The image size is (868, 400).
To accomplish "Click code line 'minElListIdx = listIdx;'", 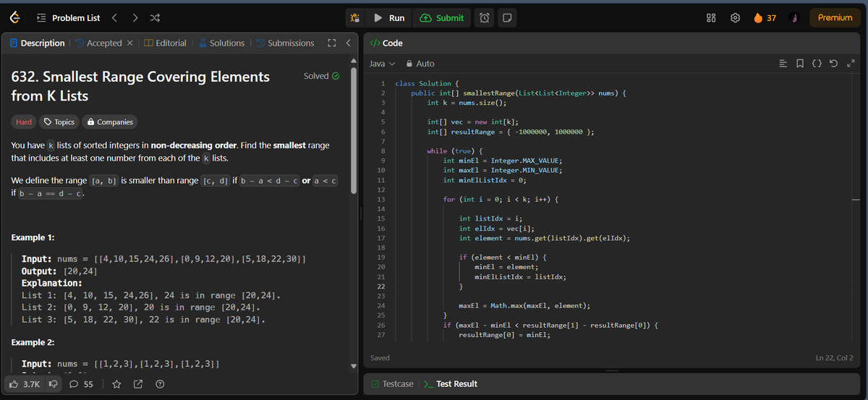I will click(520, 277).
